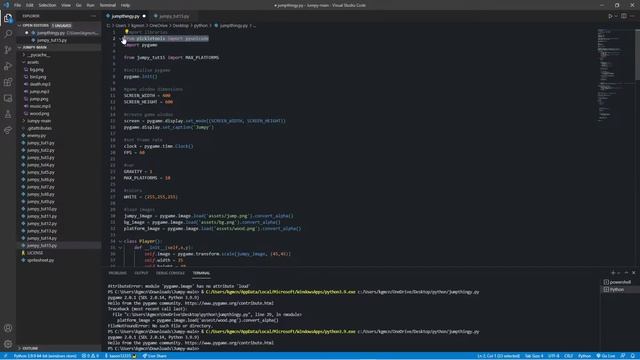This screenshot has height=360, width=640.
Task: Click the Run Python File play button
Action: pos(611,16)
